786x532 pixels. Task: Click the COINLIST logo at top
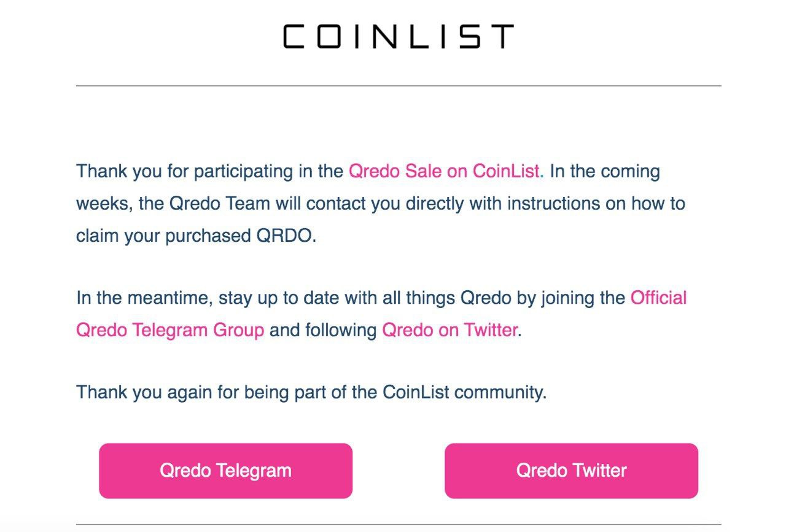398,36
